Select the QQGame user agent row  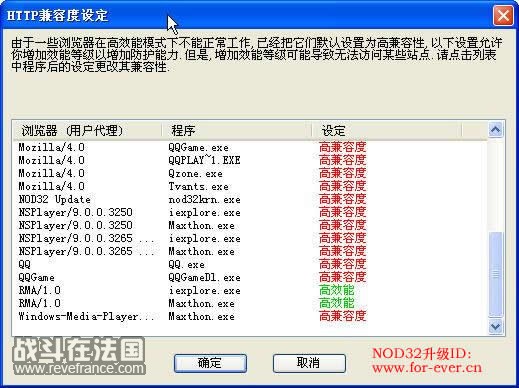click(x=36, y=277)
